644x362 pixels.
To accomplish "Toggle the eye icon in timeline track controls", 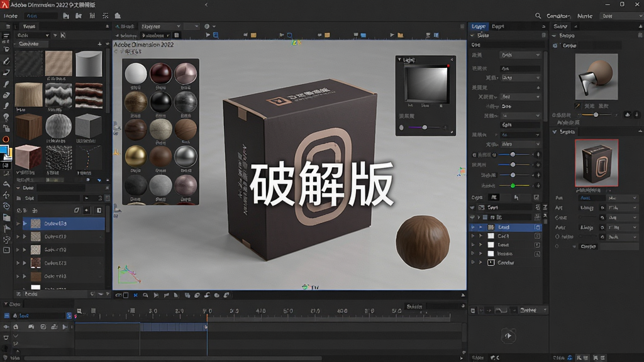I will (x=6, y=327).
